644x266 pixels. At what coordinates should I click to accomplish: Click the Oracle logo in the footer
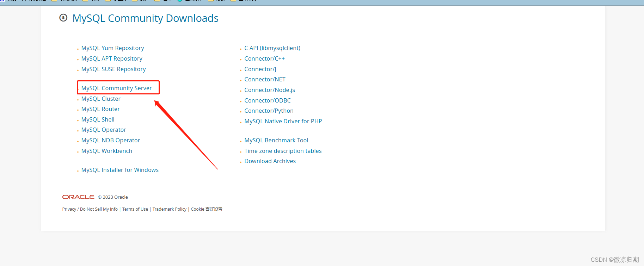click(x=78, y=197)
